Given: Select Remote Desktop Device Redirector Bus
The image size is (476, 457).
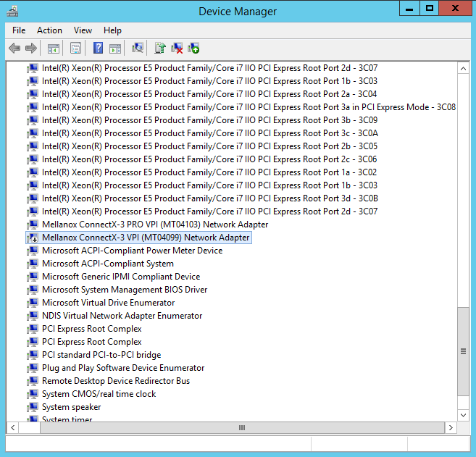Looking at the screenshot, I should 116,381.
